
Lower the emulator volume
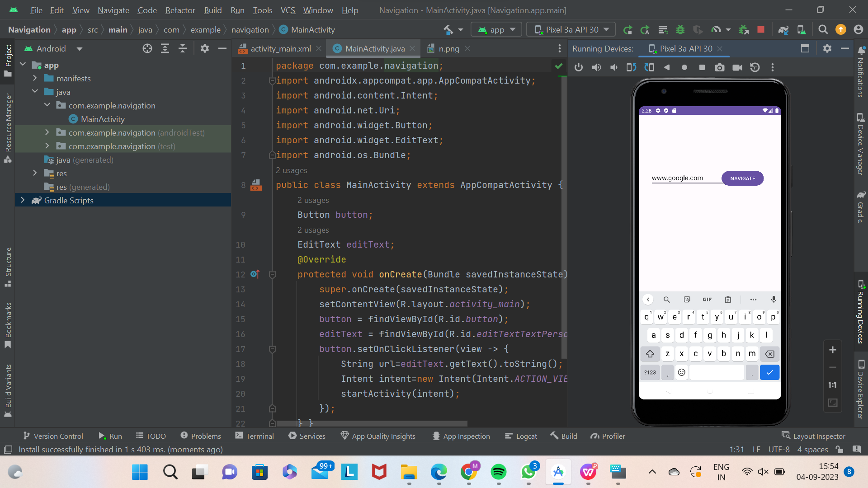[613, 67]
